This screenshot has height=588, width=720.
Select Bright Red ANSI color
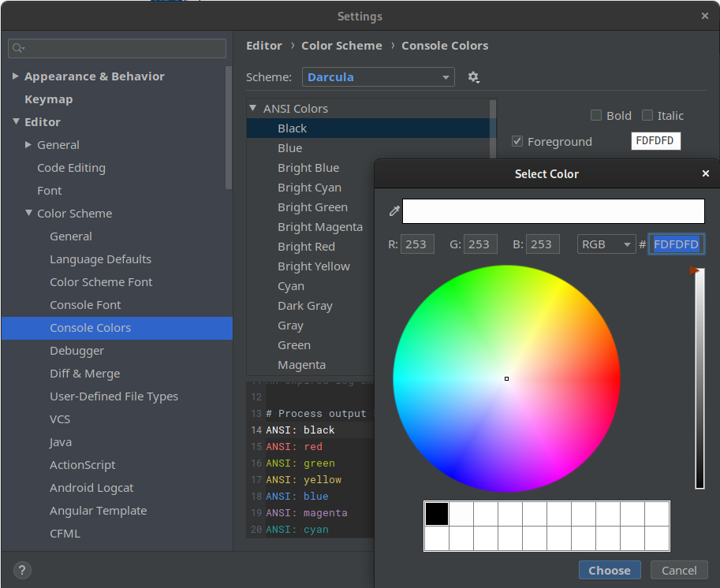click(306, 247)
